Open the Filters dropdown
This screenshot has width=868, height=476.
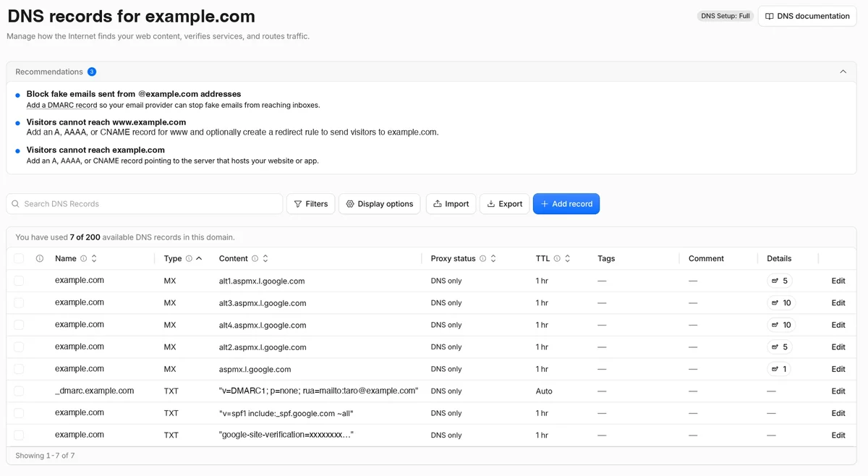[x=311, y=204]
